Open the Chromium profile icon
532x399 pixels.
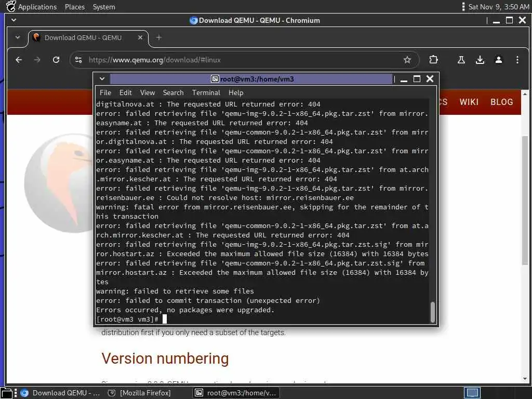498,60
